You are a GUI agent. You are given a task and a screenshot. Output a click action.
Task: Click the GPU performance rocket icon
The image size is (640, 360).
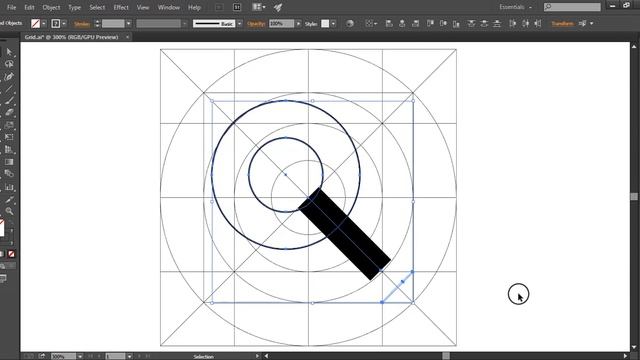278,7
